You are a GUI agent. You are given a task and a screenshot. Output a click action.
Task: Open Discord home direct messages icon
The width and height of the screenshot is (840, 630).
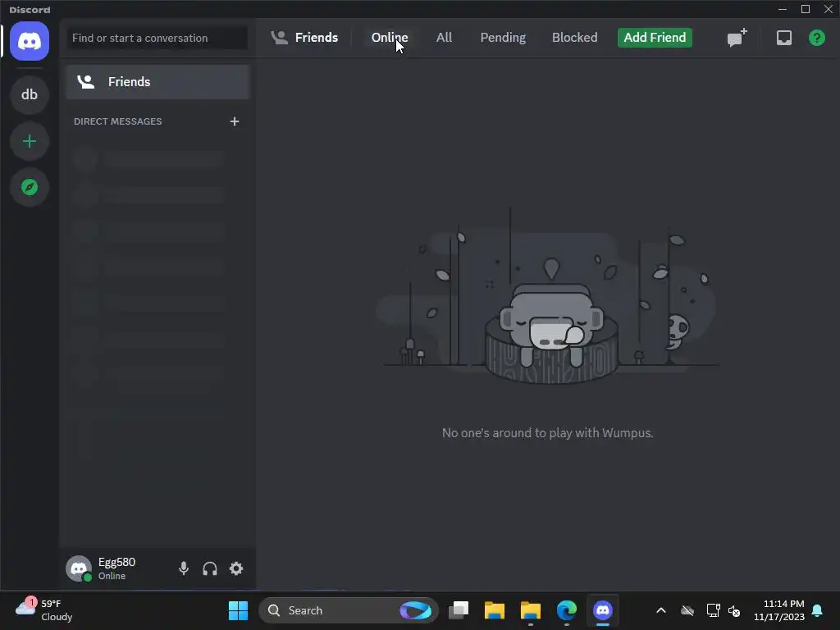click(x=30, y=41)
